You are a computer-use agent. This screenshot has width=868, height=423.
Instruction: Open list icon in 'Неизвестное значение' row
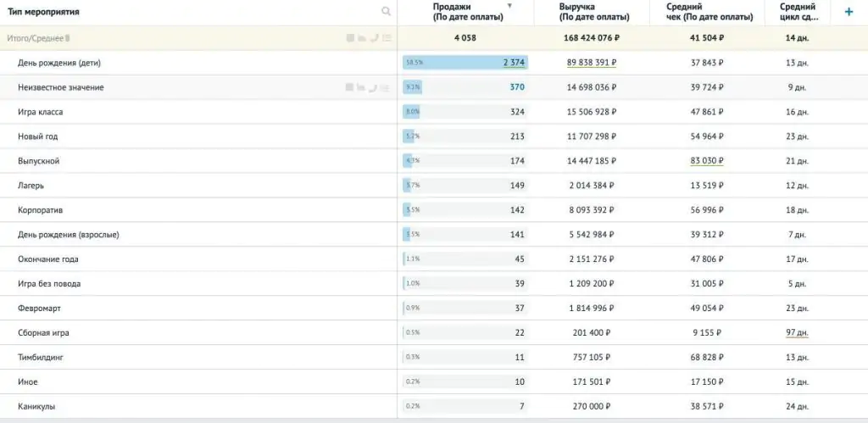pos(387,87)
